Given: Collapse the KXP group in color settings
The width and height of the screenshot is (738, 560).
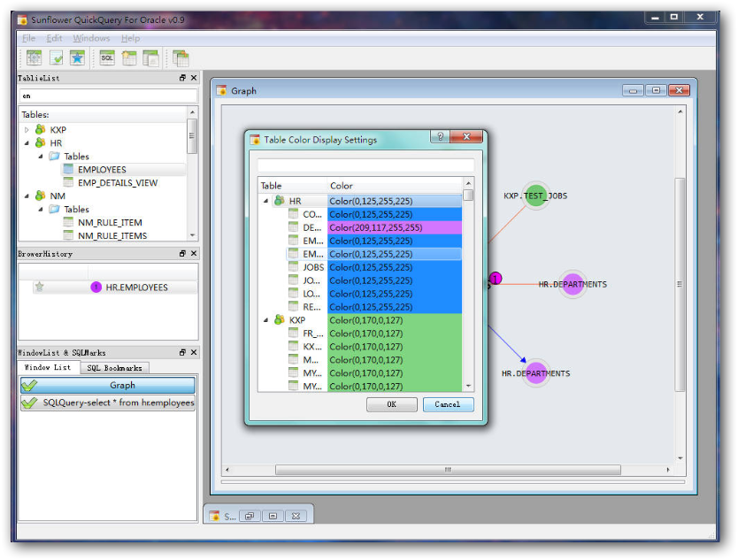Looking at the screenshot, I should click(x=266, y=320).
